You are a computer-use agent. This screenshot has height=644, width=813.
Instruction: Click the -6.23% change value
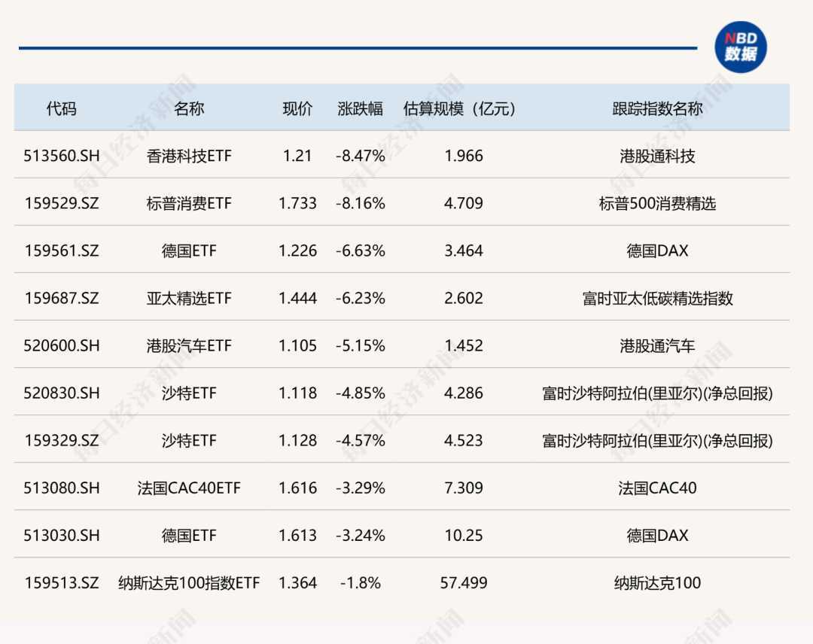pos(360,298)
